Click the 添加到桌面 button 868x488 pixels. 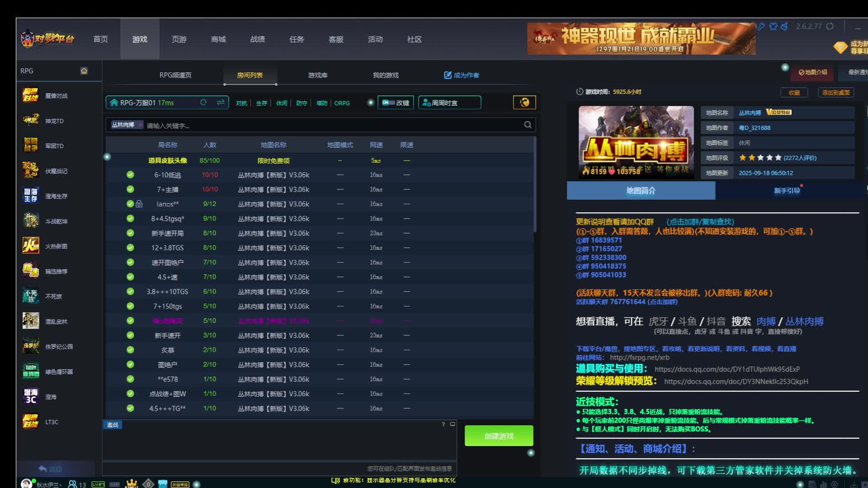[x=835, y=93]
